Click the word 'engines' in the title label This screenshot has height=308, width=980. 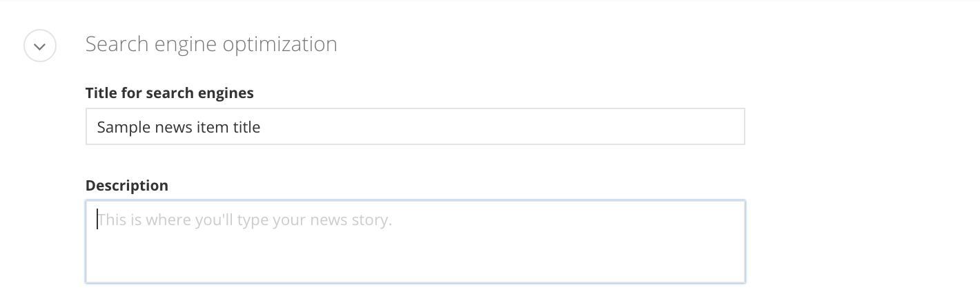228,93
